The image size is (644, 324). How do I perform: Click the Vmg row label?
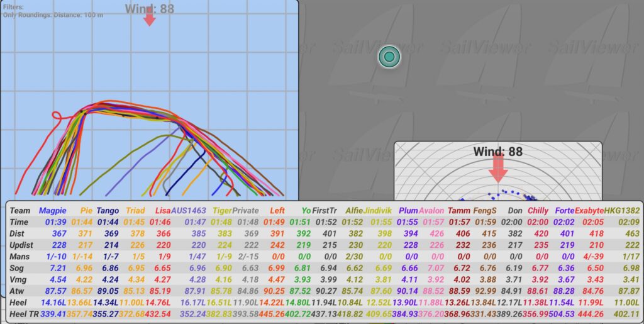tap(18, 280)
